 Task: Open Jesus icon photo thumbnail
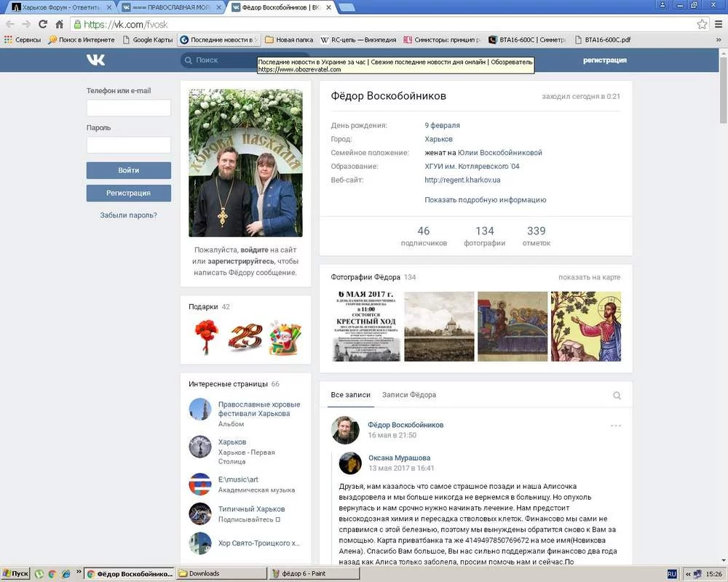[586, 326]
